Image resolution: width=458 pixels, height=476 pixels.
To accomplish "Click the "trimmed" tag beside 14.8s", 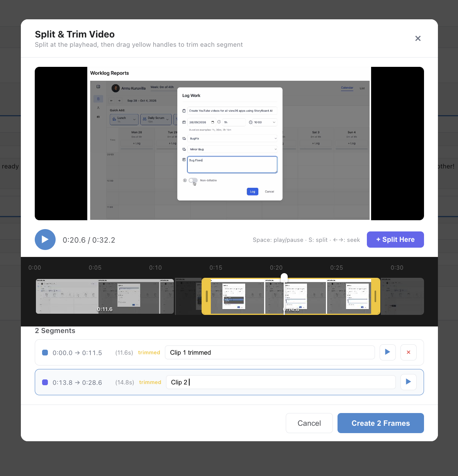I will 150,382.
